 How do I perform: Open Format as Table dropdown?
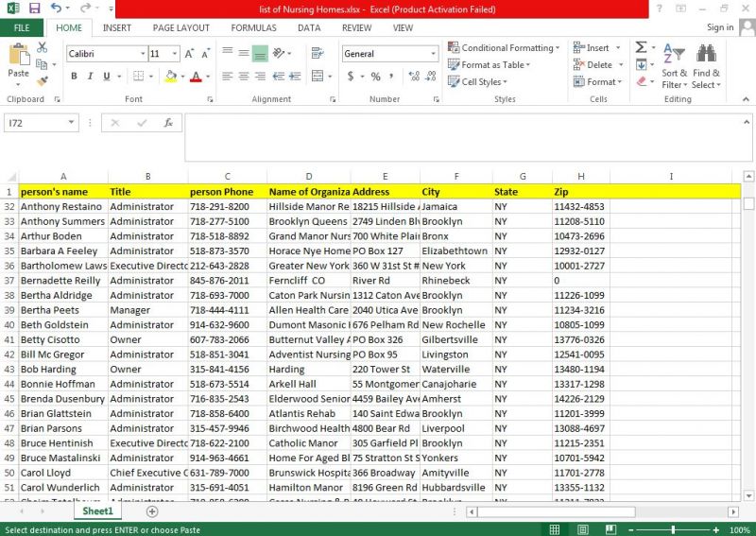point(489,64)
